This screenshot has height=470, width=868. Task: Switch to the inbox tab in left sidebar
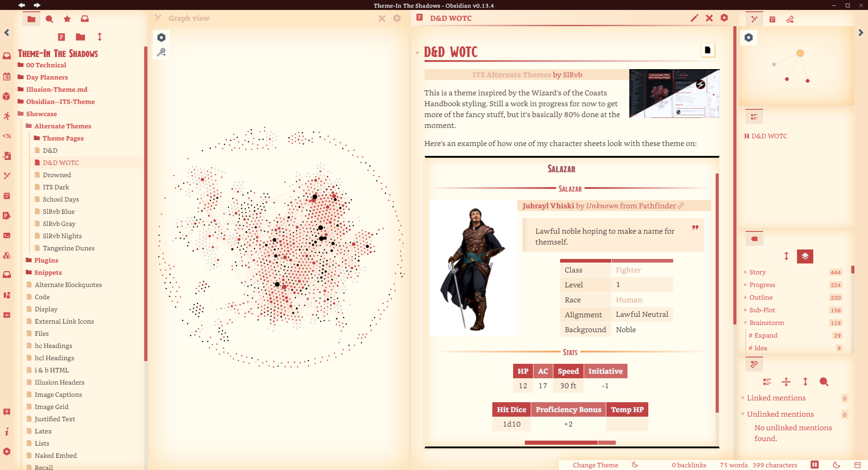(85, 19)
